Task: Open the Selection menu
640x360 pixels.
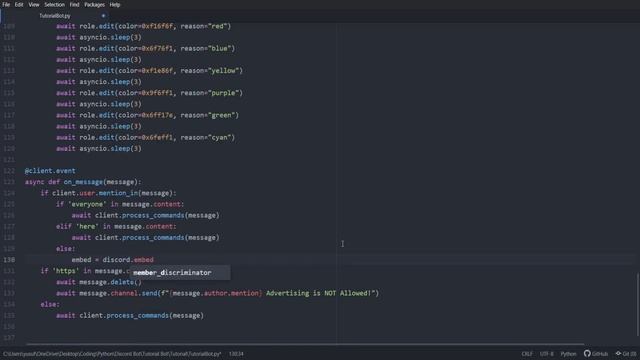Action: pyautogui.click(x=54, y=4)
